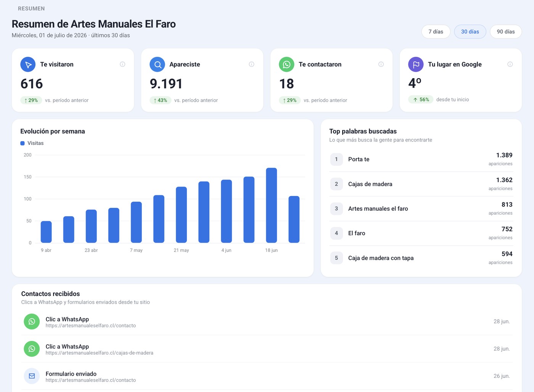Click the 594 apariciones value
Image resolution: width=534 pixels, height=392 pixels.
coord(507,254)
